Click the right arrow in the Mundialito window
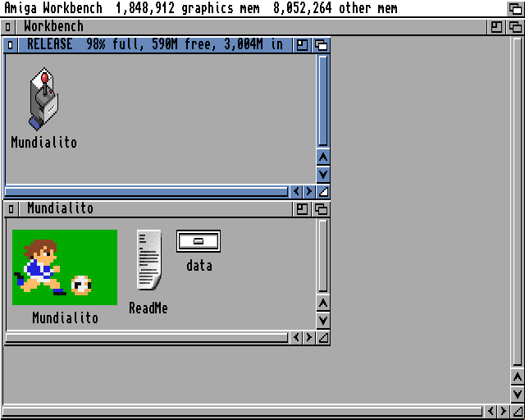The width and height of the screenshot is (525, 420). point(309,338)
